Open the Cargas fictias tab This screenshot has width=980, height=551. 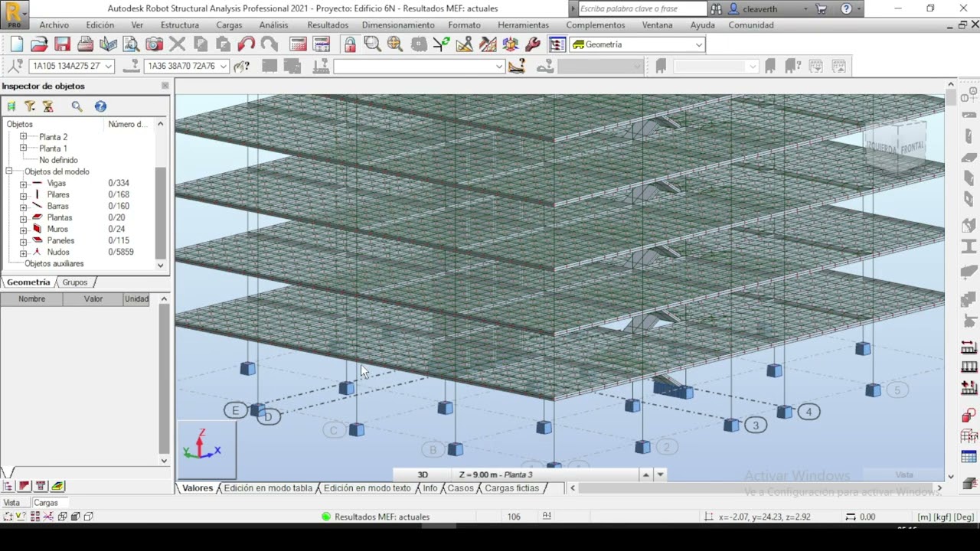(511, 488)
